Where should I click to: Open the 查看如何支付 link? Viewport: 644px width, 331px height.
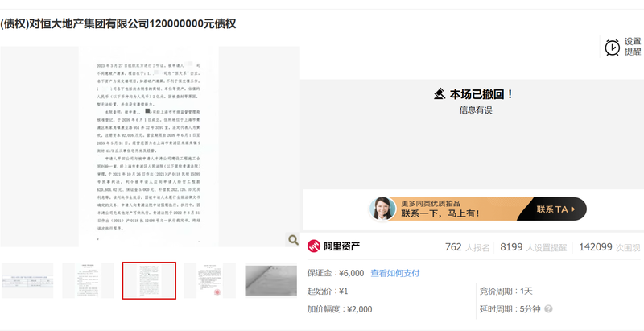pos(395,273)
